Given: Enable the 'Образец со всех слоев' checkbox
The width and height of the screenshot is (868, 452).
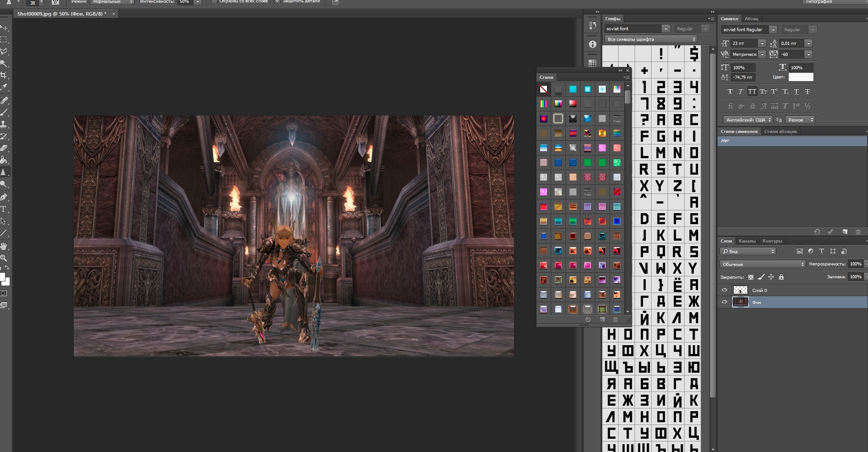Looking at the screenshot, I should coord(214,2).
